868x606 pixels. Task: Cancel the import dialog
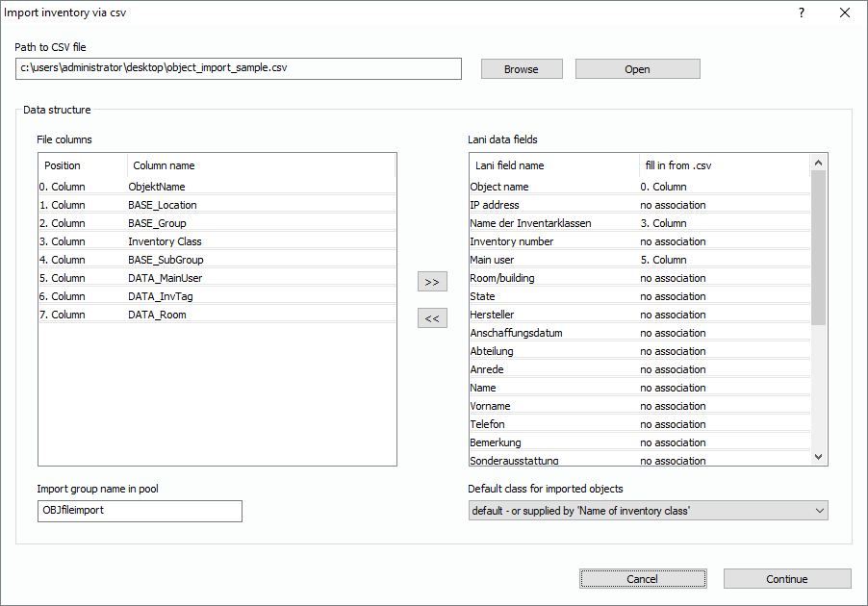[x=642, y=579]
